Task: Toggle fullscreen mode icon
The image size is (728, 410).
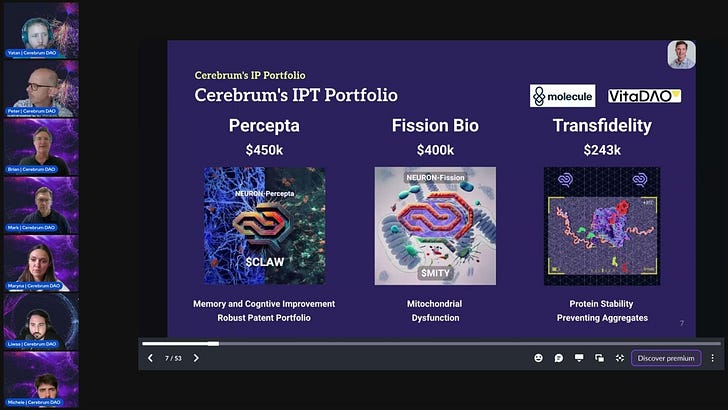Action: (620, 358)
